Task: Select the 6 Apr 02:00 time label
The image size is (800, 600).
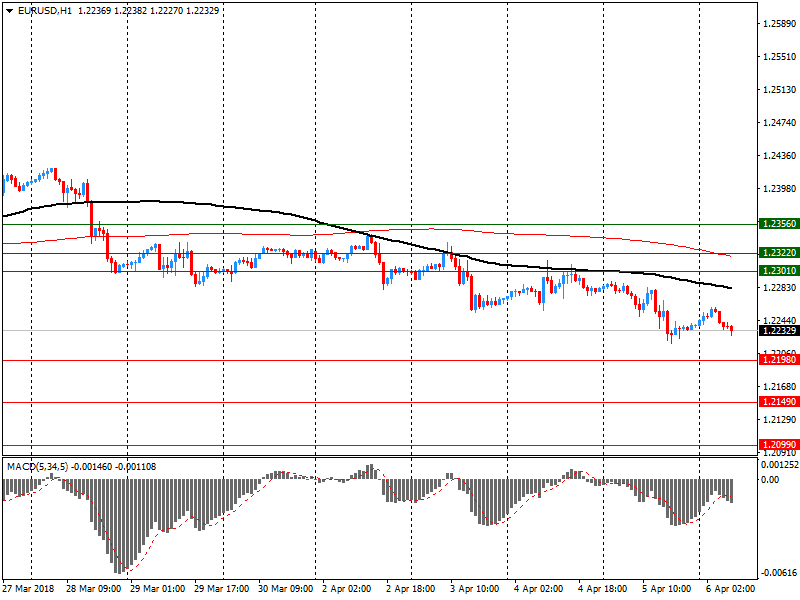Action: [x=731, y=588]
